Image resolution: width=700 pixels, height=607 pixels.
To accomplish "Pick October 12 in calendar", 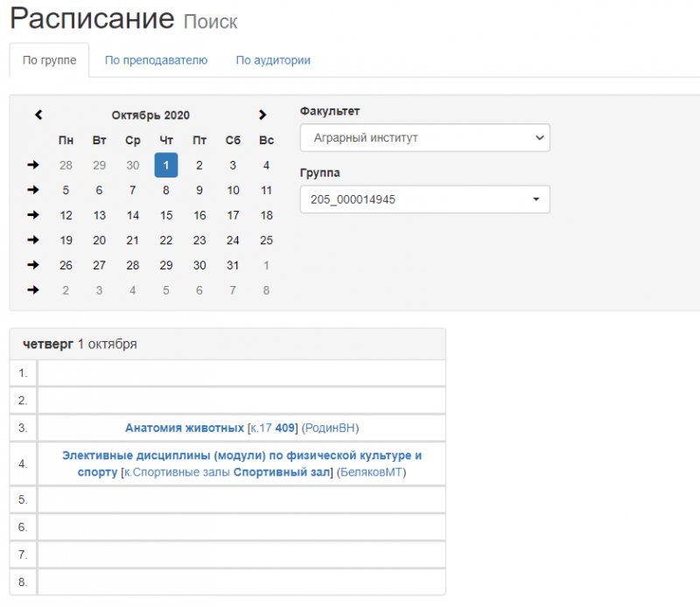I will (66, 215).
